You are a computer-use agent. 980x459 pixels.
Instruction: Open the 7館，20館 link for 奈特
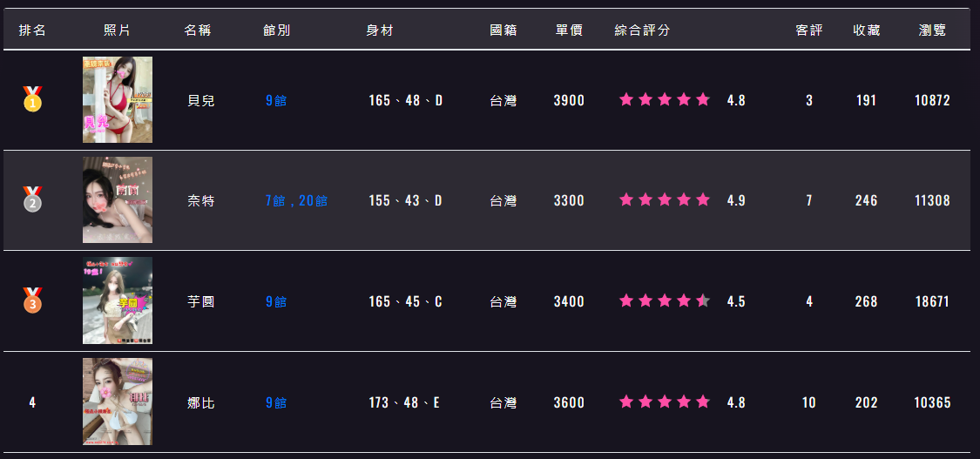296,200
